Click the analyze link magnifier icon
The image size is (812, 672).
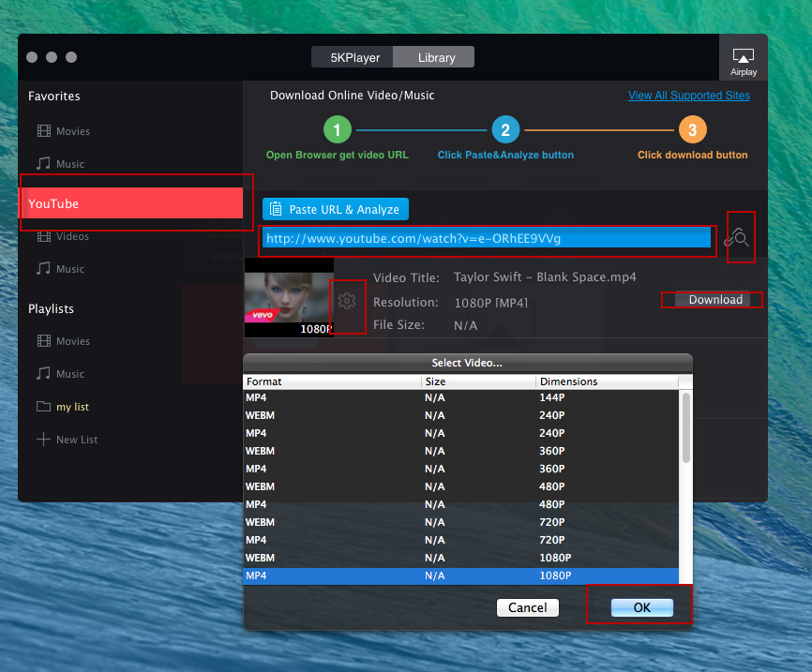[737, 238]
